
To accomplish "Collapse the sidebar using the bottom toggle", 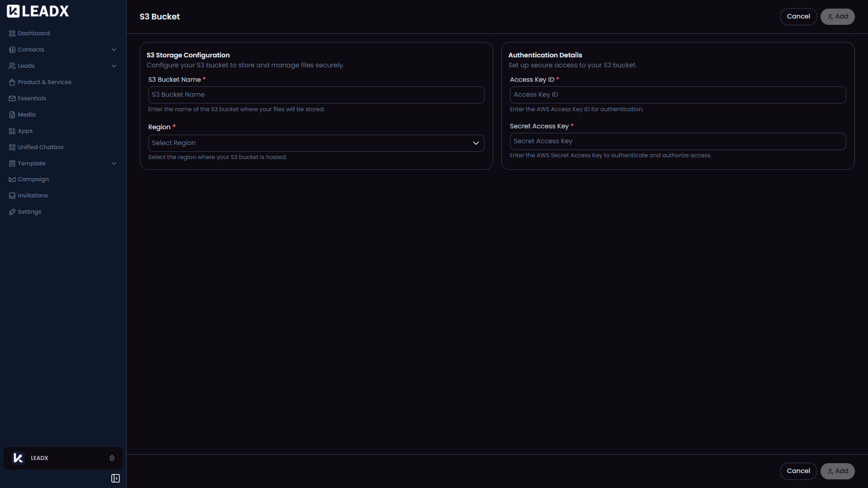I will pos(115,479).
